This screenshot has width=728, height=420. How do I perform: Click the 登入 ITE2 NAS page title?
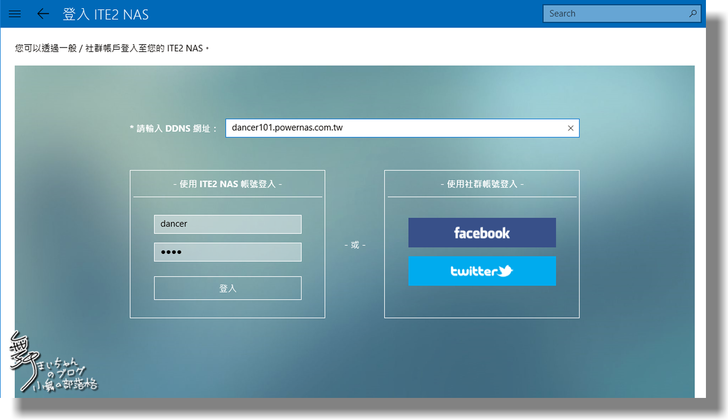pyautogui.click(x=106, y=14)
